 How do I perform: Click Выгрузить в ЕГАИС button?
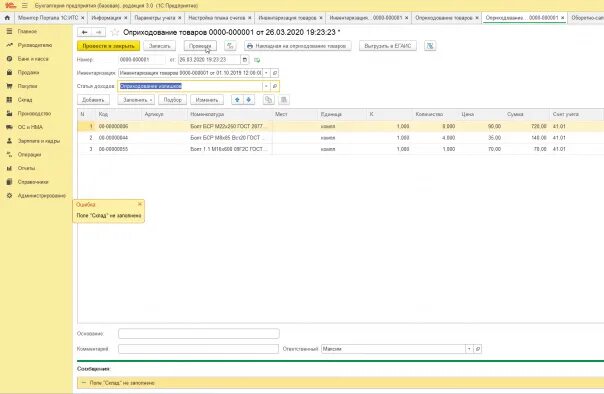point(388,46)
